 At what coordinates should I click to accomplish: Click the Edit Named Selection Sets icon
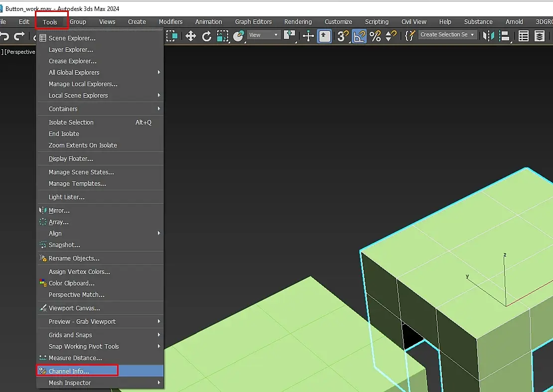(410, 36)
